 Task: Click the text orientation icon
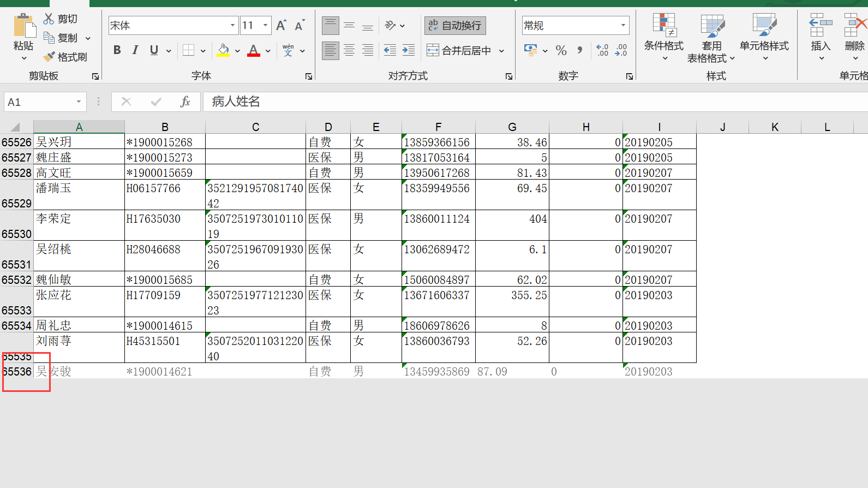coord(390,25)
